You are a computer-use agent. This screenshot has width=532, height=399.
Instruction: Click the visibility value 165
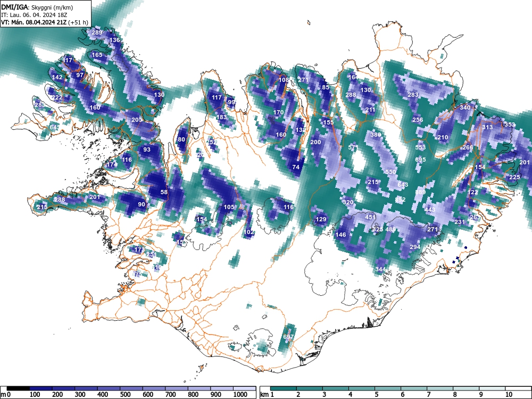click(97, 55)
